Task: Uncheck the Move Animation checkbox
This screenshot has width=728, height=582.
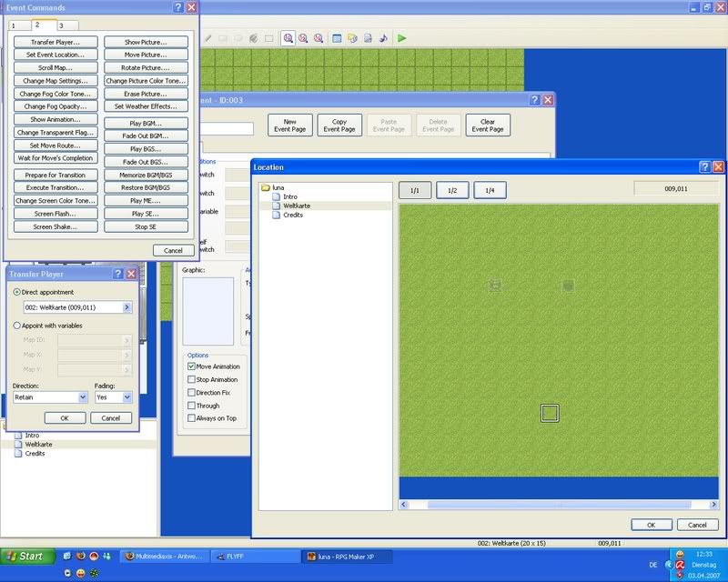Action: [191, 366]
